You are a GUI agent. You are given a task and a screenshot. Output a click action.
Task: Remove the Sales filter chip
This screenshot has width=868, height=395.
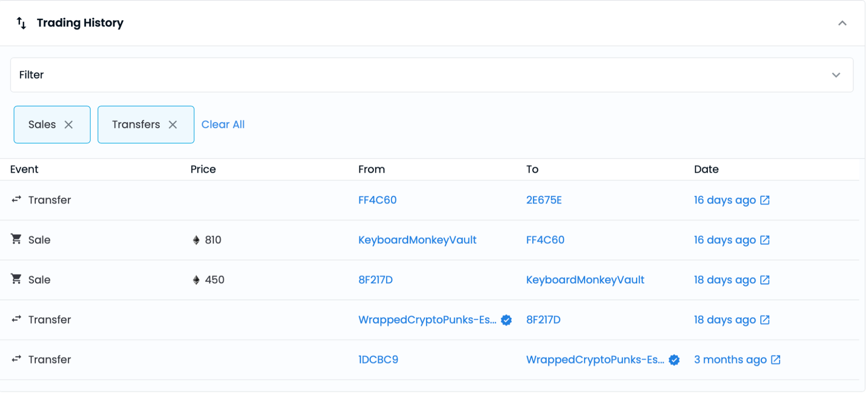[69, 125]
